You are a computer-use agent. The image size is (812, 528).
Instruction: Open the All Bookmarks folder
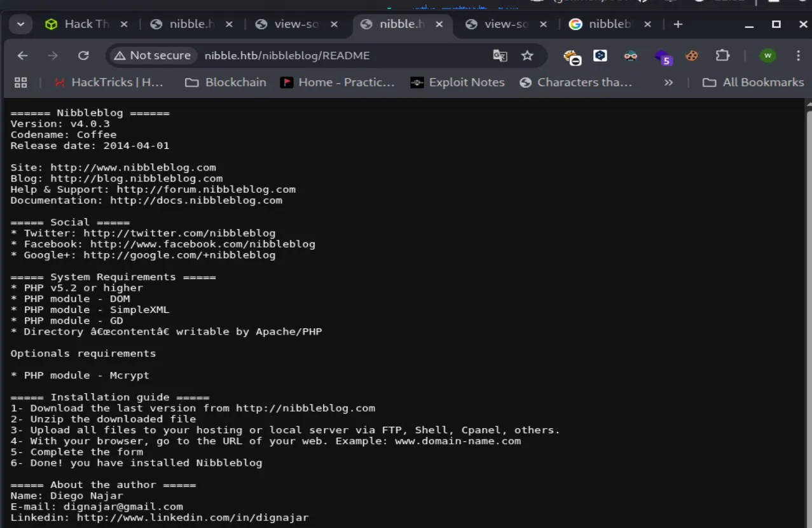coord(753,83)
